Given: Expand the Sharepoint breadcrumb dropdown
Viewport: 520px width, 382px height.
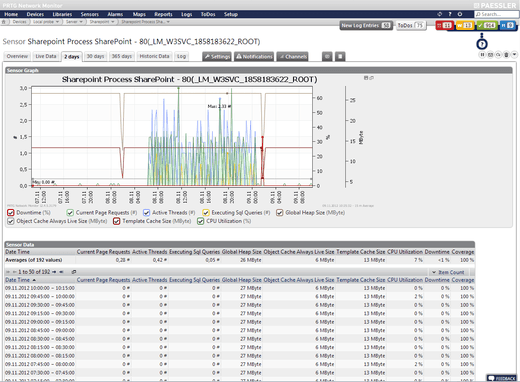Looking at the screenshot, I should (112, 22).
